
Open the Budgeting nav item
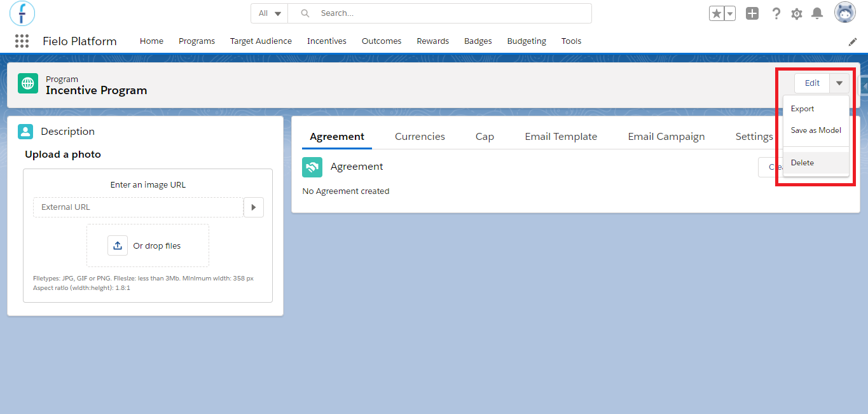pyautogui.click(x=527, y=41)
